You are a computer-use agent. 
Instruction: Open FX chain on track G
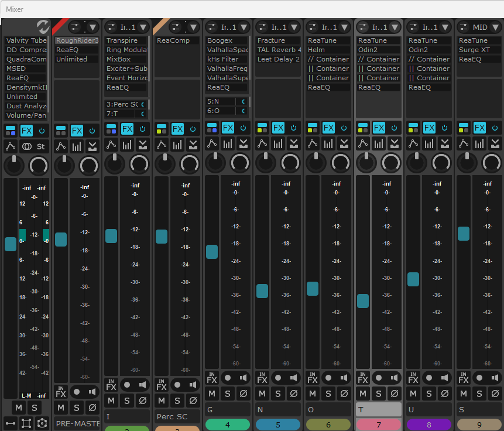coord(228,128)
